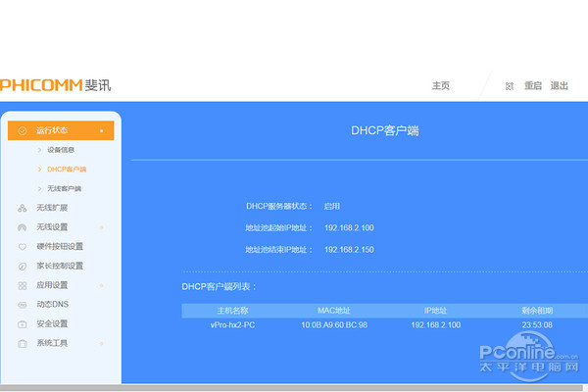Open 应用设置 menu
This screenshot has width=588, height=392.
click(52, 285)
